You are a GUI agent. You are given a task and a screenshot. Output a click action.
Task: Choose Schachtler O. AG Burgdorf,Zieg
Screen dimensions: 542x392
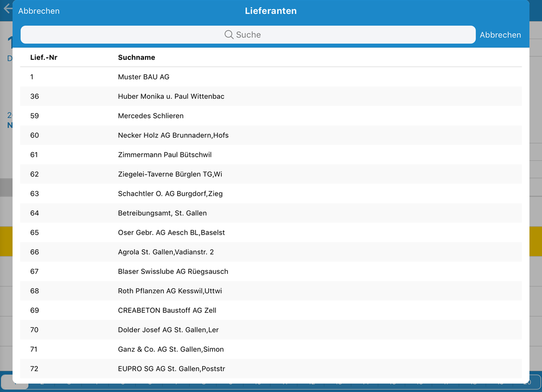270,194
